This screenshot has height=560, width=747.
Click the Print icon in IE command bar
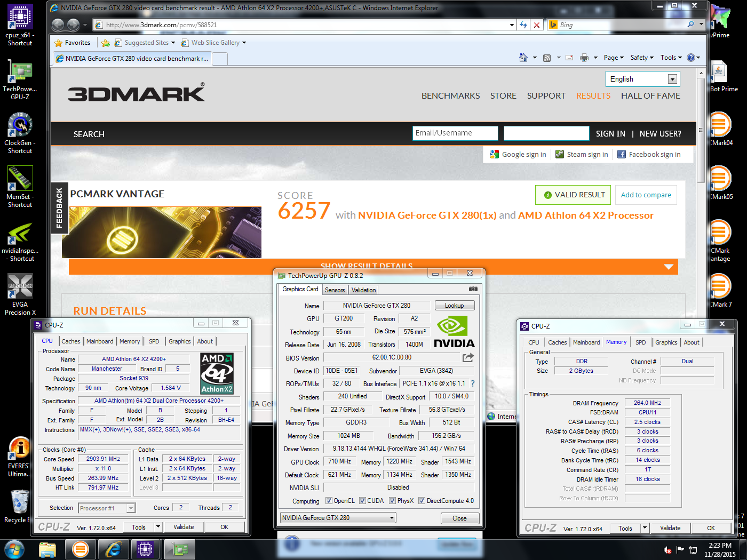click(584, 58)
